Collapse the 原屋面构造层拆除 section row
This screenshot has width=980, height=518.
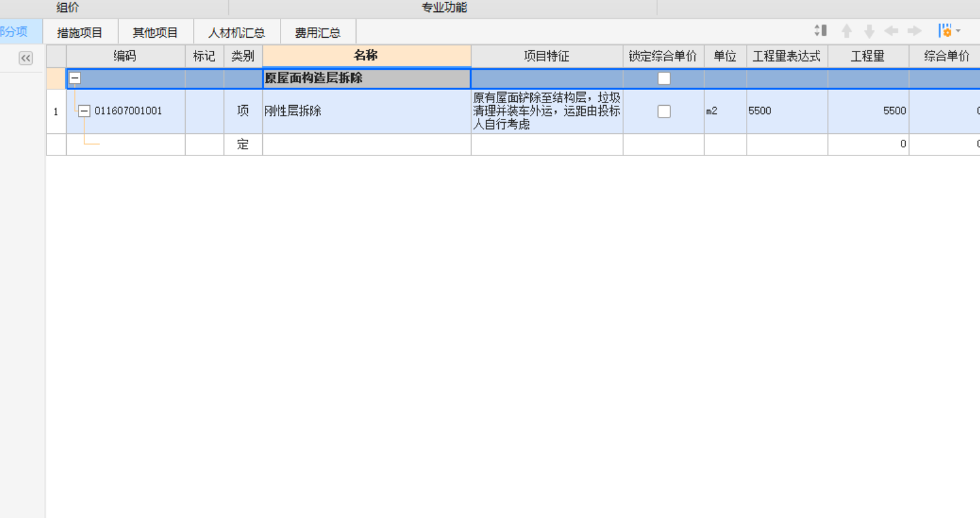click(x=75, y=78)
